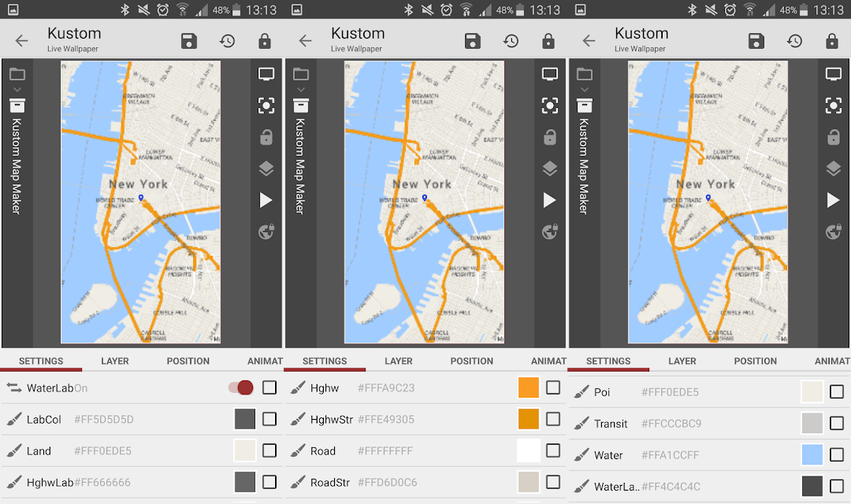The image size is (851, 504).
Task: Open the layers stack icon in left screenshot
Action: (x=266, y=169)
